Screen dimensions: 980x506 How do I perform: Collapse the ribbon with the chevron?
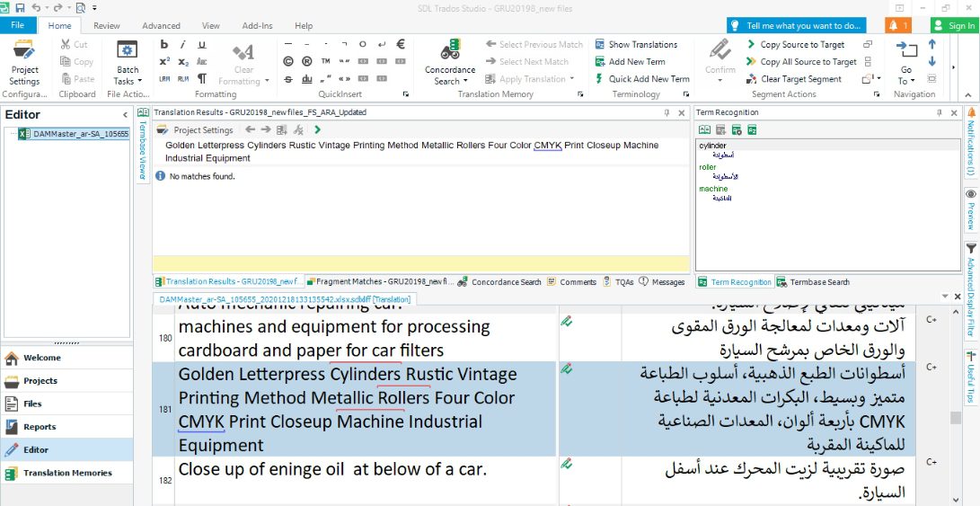pyautogui.click(x=968, y=95)
